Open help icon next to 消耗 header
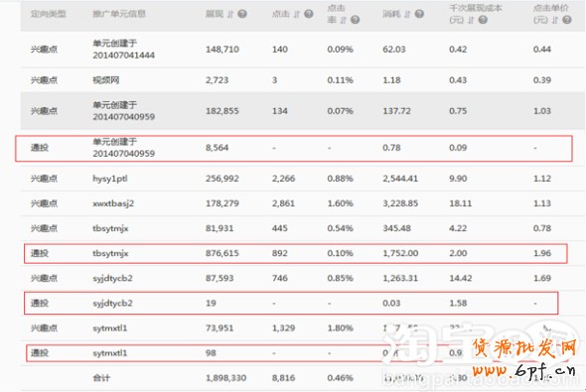The image size is (586, 392). pyautogui.click(x=419, y=14)
